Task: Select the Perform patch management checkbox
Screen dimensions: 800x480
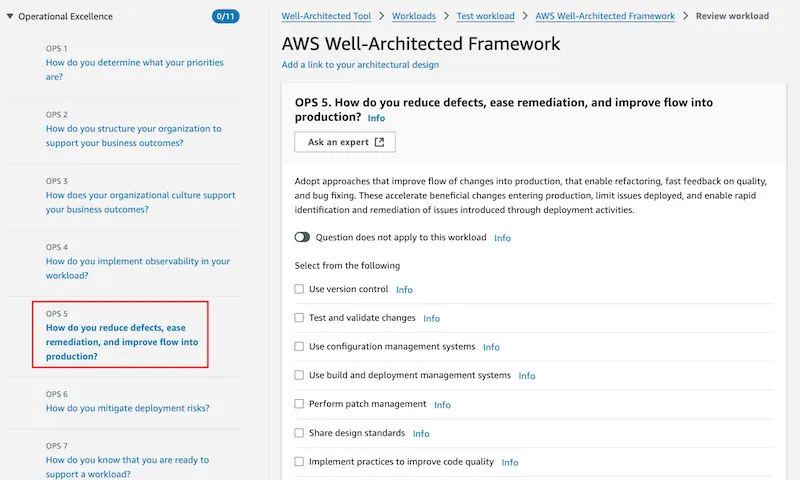Action: (299, 403)
